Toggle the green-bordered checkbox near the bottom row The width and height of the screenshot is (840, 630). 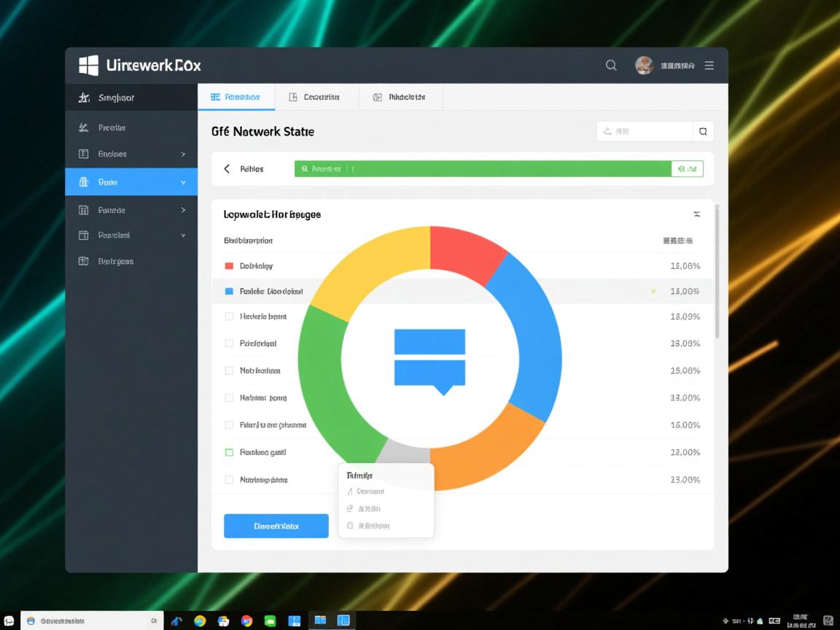tap(228, 452)
